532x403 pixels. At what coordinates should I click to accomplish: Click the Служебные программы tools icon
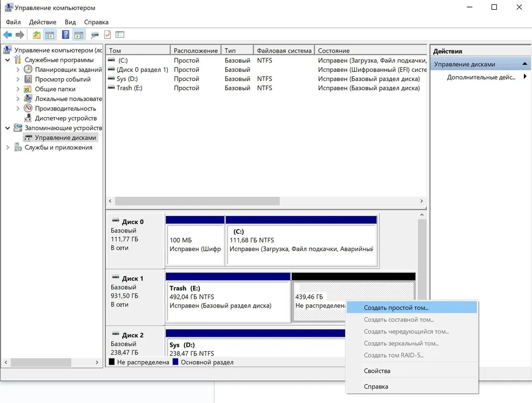click(18, 60)
